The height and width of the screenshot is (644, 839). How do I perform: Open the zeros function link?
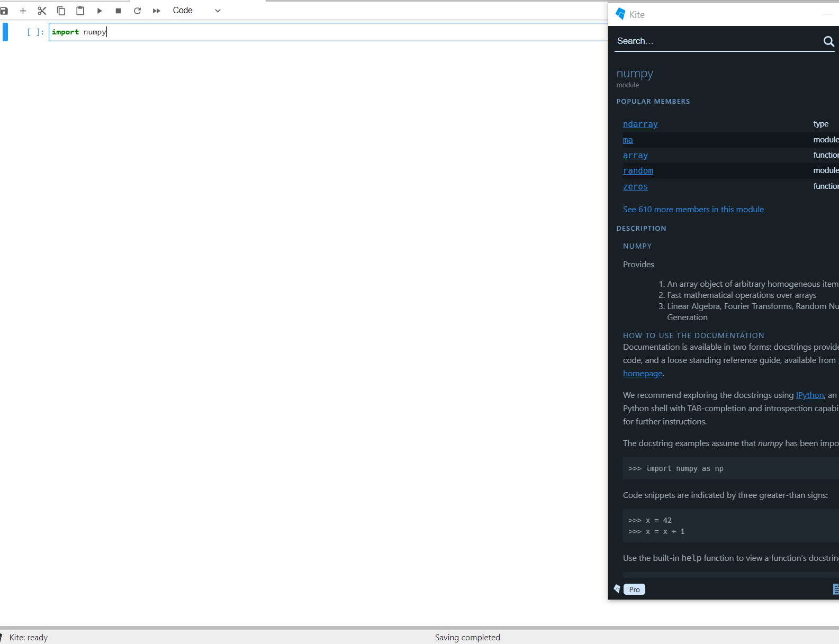click(635, 186)
